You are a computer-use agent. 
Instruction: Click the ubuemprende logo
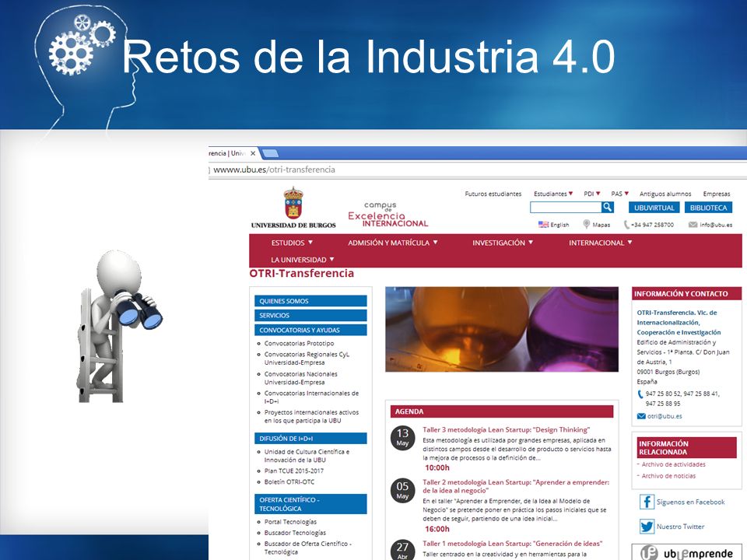point(686,553)
